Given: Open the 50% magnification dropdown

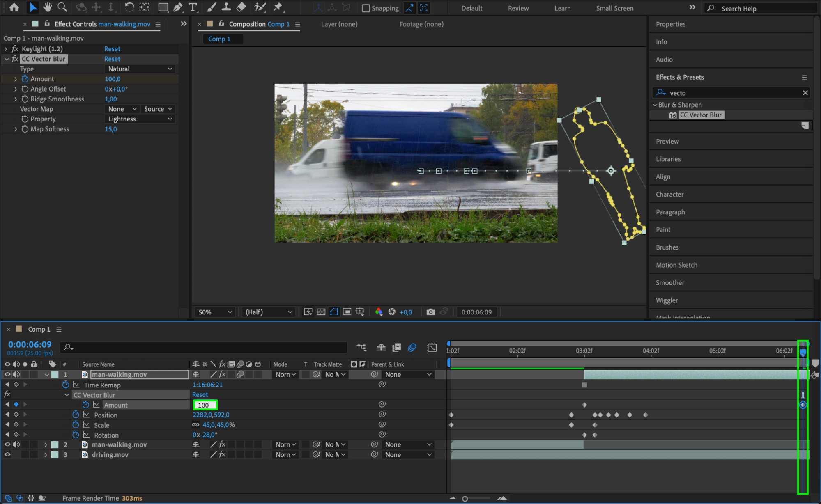Looking at the screenshot, I should [x=215, y=312].
